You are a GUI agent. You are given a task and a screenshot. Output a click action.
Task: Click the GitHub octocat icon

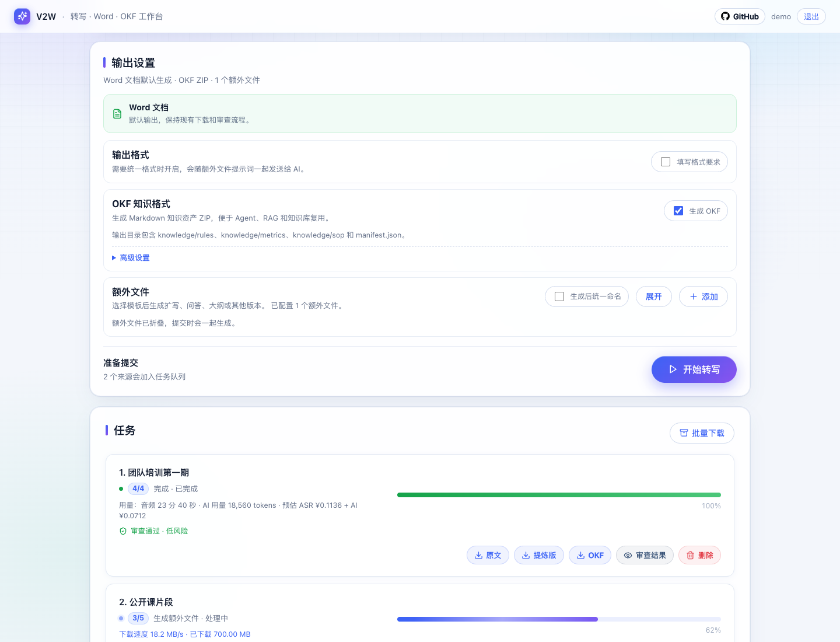click(725, 16)
